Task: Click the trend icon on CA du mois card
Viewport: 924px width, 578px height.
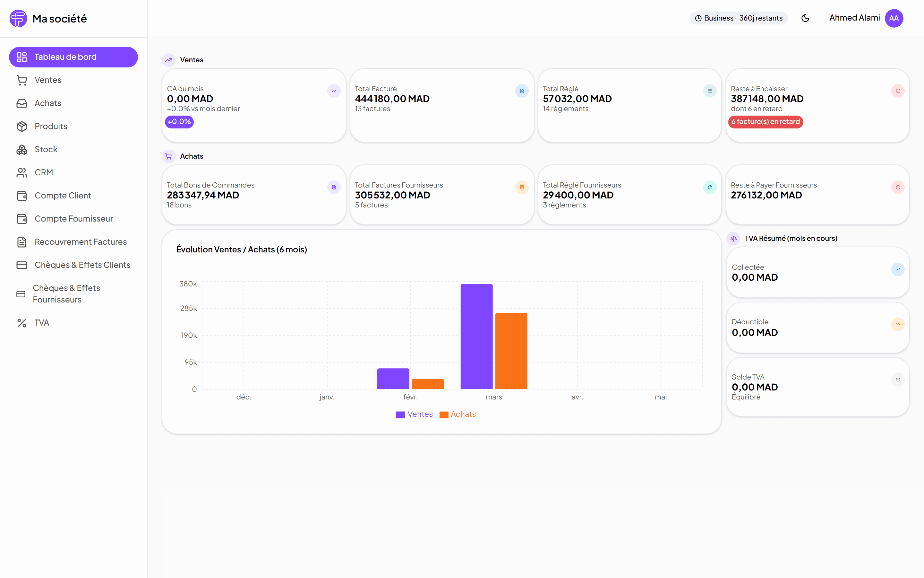Action: (334, 91)
